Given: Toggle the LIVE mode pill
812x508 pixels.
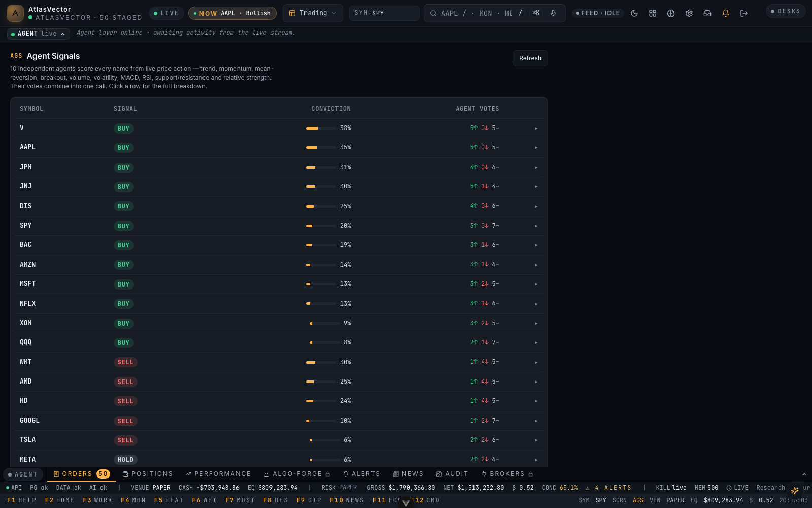Looking at the screenshot, I should [166, 13].
